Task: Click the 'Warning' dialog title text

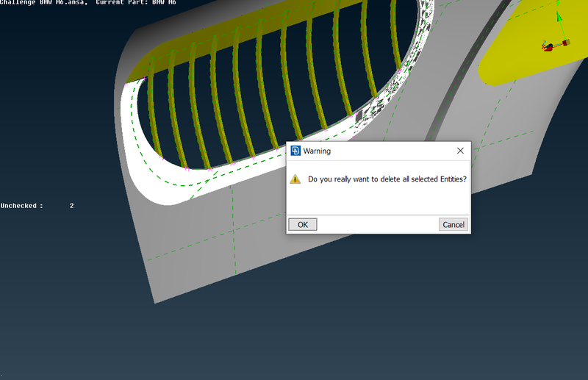Action: pos(317,151)
